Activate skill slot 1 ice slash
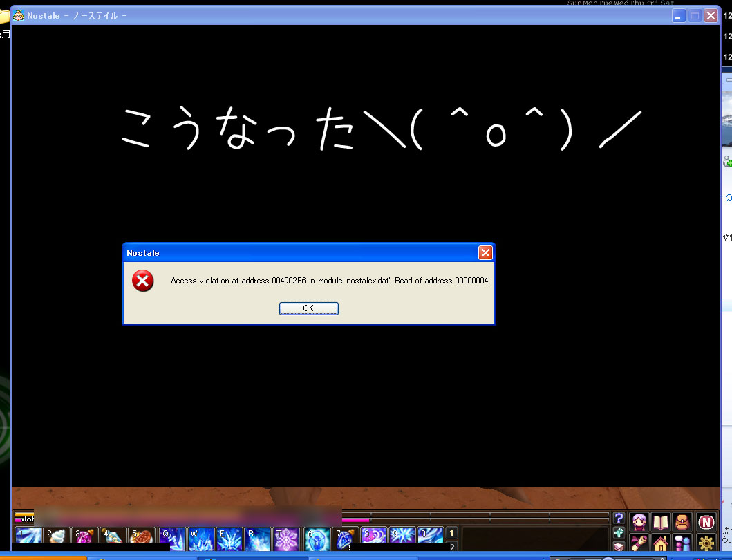Image resolution: width=732 pixels, height=560 pixels. pyautogui.click(x=28, y=535)
